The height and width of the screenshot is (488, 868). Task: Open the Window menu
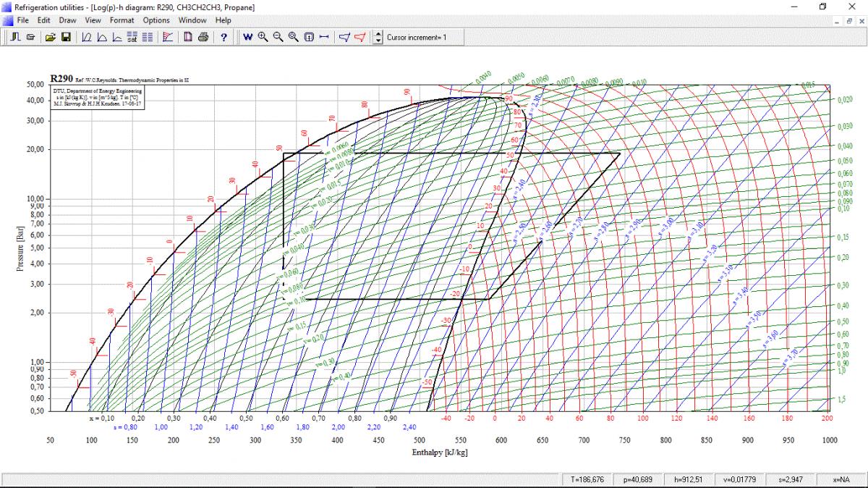[192, 20]
